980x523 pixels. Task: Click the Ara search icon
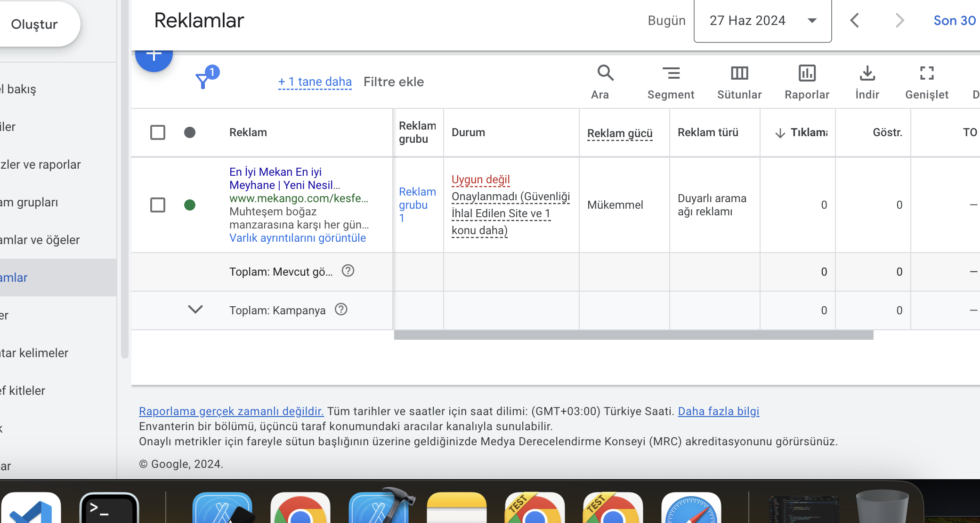(605, 74)
